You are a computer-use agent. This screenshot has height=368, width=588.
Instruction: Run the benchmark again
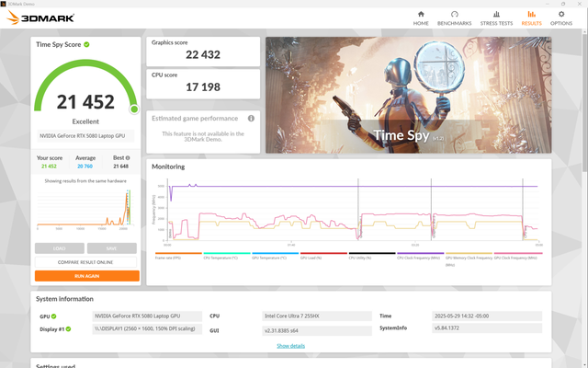(x=87, y=276)
